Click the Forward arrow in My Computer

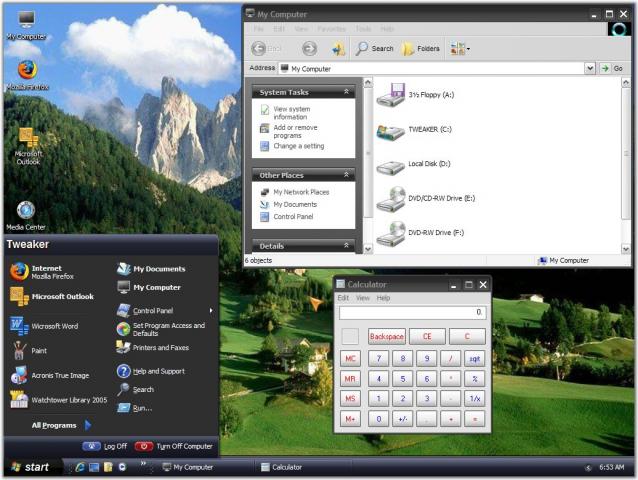[x=310, y=48]
